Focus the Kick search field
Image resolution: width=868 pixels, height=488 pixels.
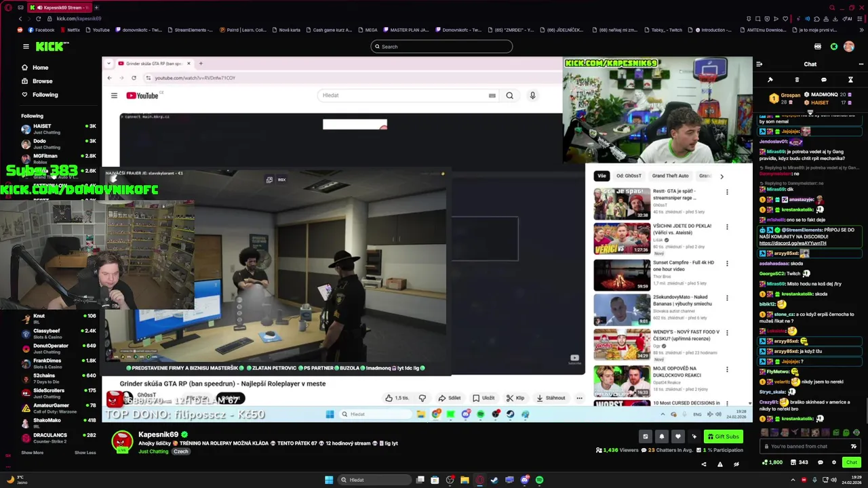[x=441, y=47]
